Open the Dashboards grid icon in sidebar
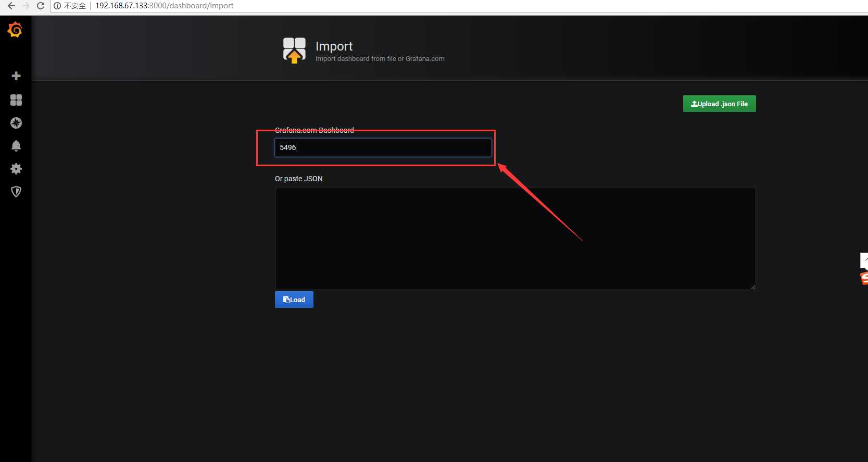This screenshot has width=868, height=462. point(16,100)
